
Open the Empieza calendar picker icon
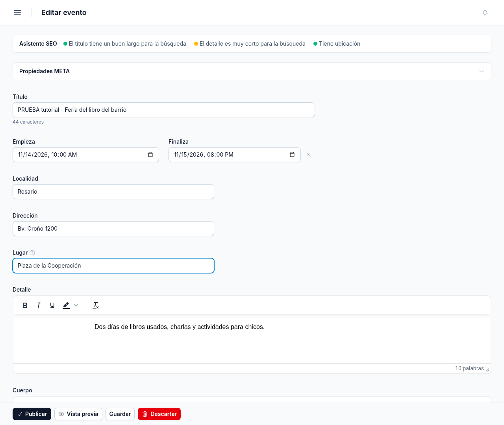(150, 155)
